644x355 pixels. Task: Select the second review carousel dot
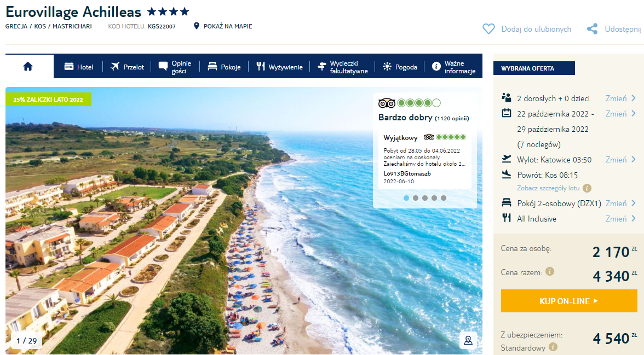pyautogui.click(x=416, y=198)
